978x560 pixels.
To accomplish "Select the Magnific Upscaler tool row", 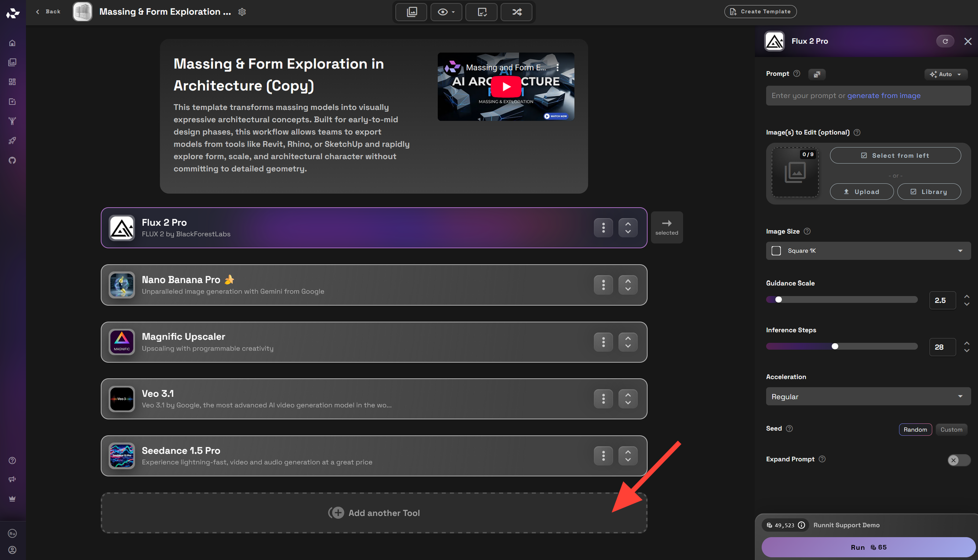I will click(x=342, y=342).
